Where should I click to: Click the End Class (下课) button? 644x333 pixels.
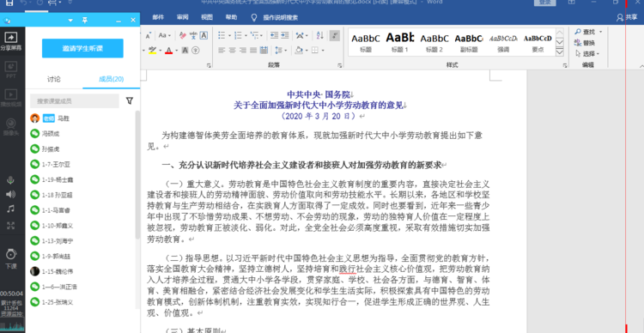click(x=11, y=258)
